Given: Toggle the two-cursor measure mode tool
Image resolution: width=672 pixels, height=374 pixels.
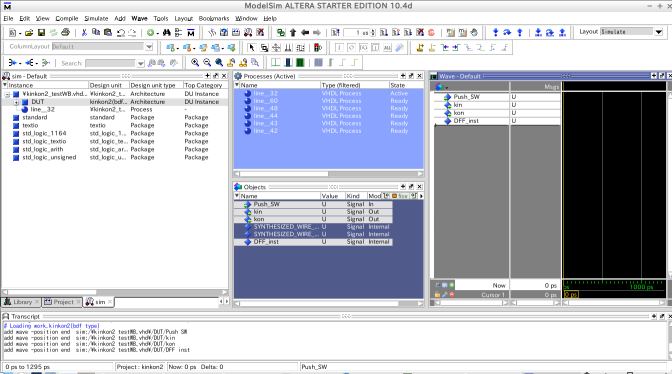Looking at the screenshot, I should [288, 48].
